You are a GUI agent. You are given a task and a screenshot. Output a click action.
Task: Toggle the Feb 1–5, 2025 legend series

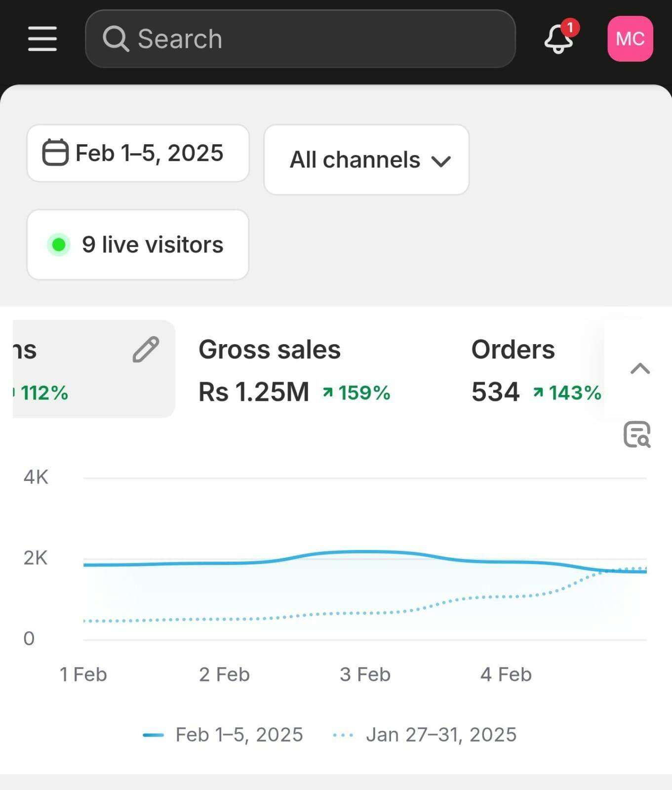coord(223,735)
